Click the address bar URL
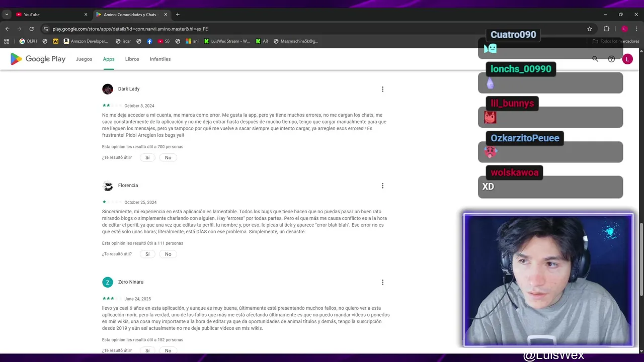This screenshot has width=644, height=362. pos(130,29)
